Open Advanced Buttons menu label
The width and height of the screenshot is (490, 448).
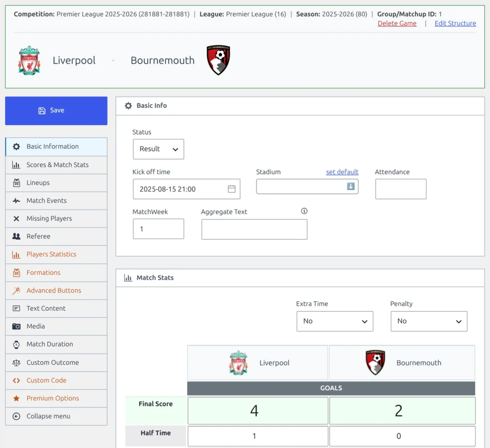coord(54,291)
